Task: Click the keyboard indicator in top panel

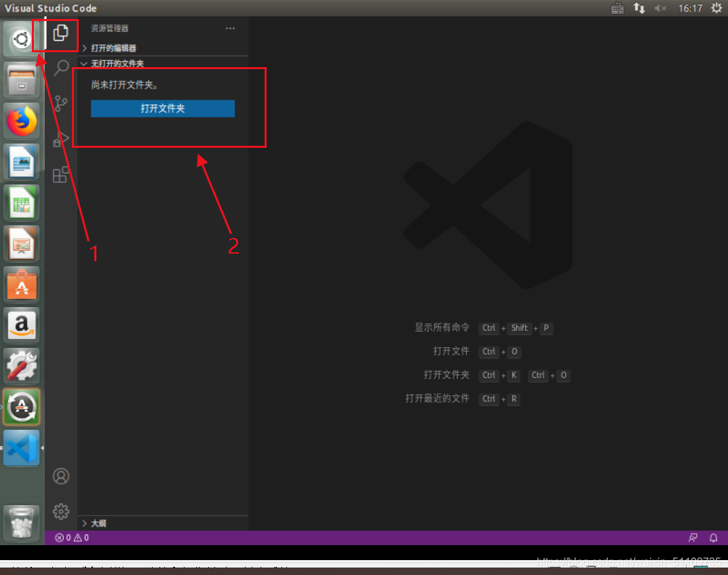Action: [617, 8]
